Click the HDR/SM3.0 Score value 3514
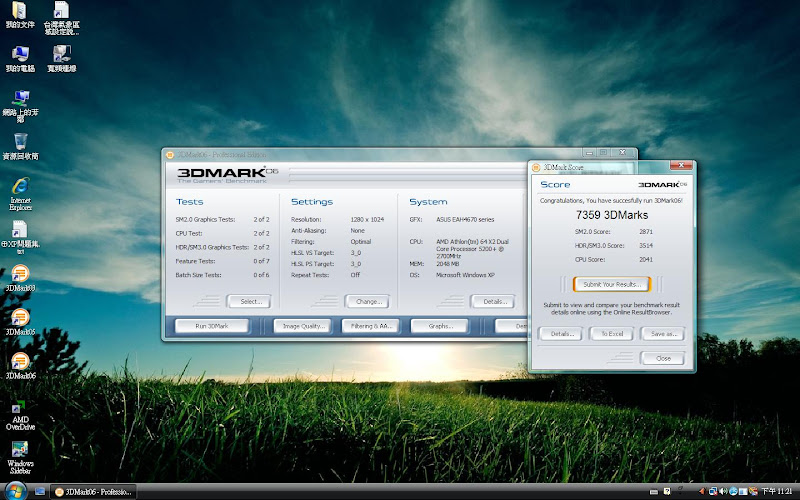The width and height of the screenshot is (800, 500). 646,245
